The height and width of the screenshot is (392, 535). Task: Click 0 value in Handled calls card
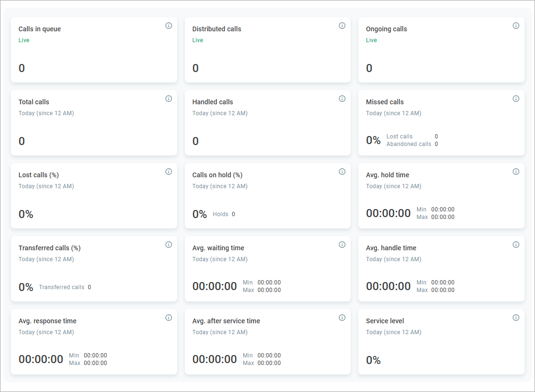click(x=195, y=141)
